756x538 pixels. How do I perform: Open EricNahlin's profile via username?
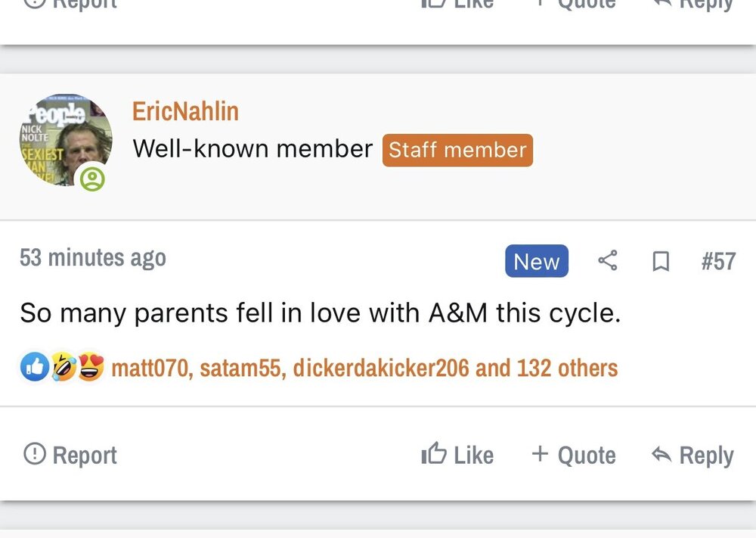click(x=185, y=111)
